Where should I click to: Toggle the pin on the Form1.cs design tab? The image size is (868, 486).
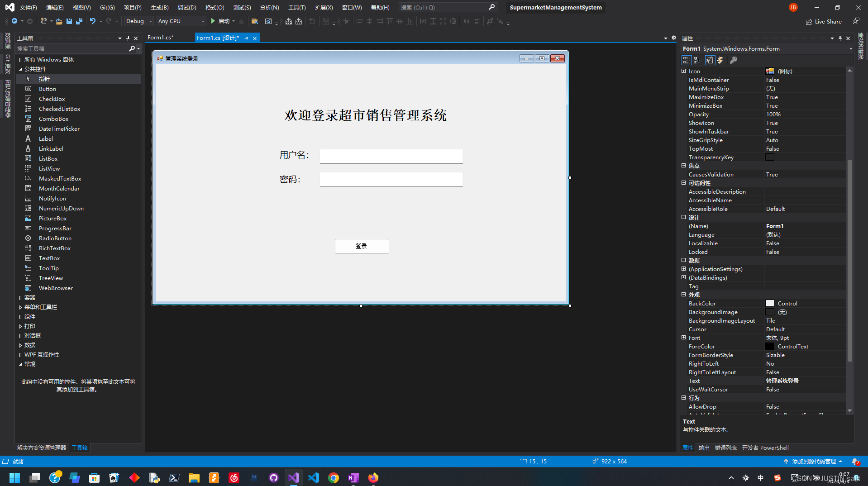246,38
